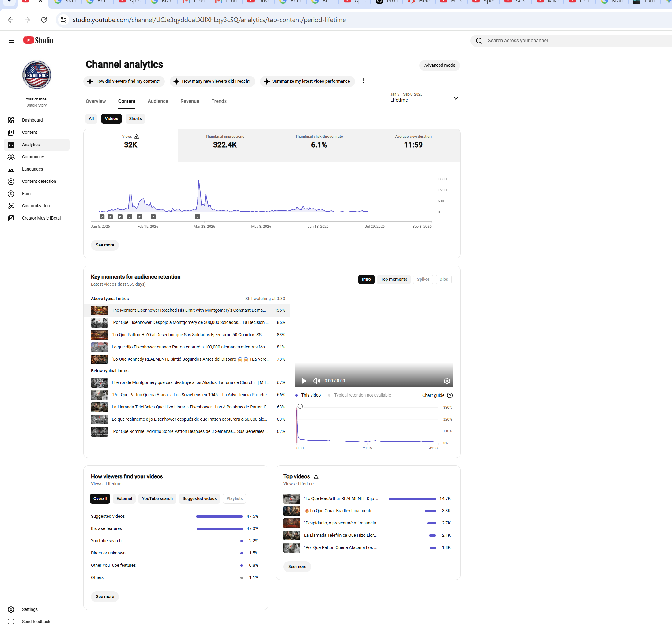Open the Chart guide help icon
The height and width of the screenshot is (624, 672).
click(450, 395)
